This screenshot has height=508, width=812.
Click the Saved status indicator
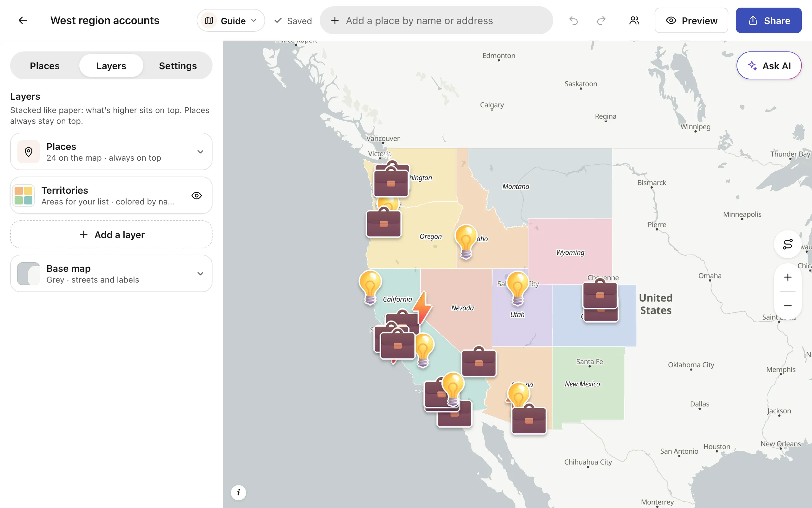tap(293, 21)
